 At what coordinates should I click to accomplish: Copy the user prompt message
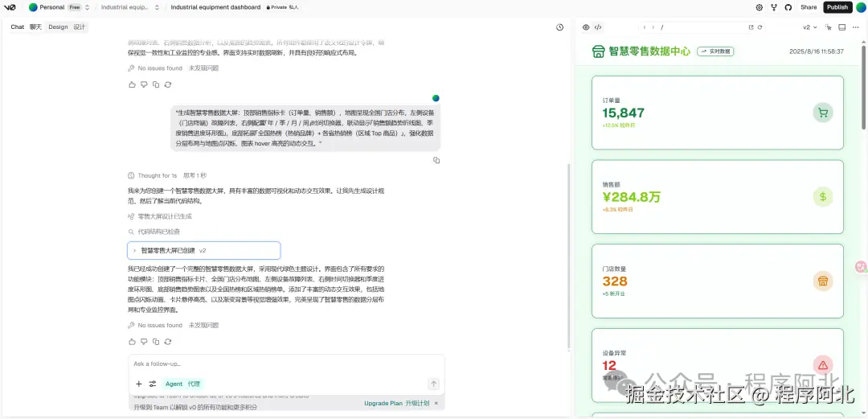coord(436,160)
